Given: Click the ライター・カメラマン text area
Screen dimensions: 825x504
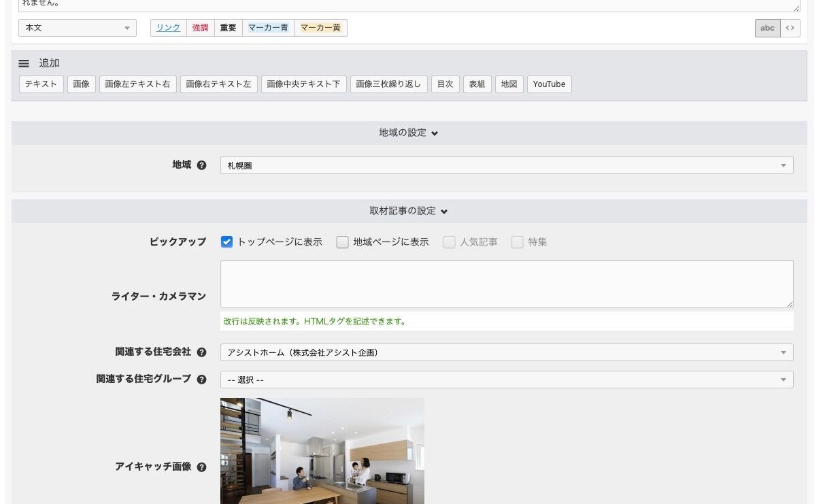Looking at the screenshot, I should 506,284.
